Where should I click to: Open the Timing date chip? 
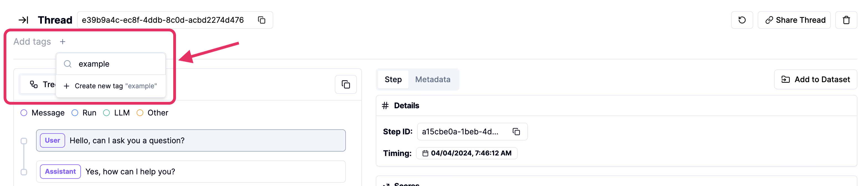coord(467,153)
